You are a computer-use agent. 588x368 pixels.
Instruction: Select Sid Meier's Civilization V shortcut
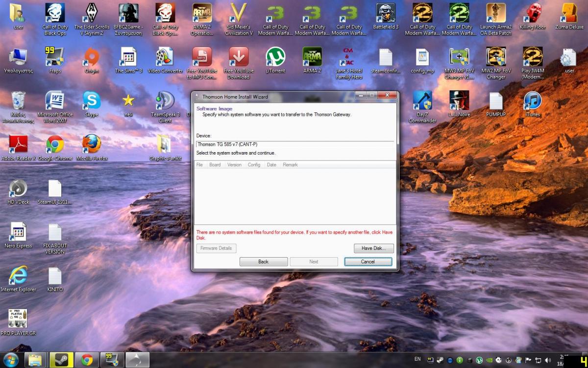tap(239, 20)
